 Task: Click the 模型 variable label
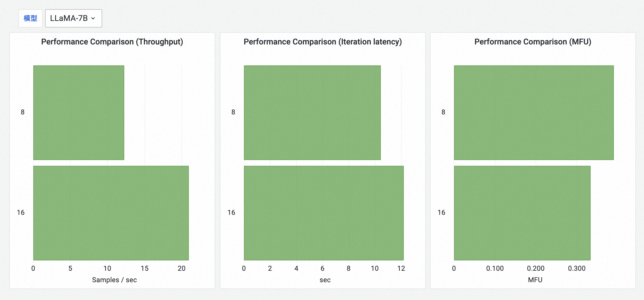(x=30, y=18)
